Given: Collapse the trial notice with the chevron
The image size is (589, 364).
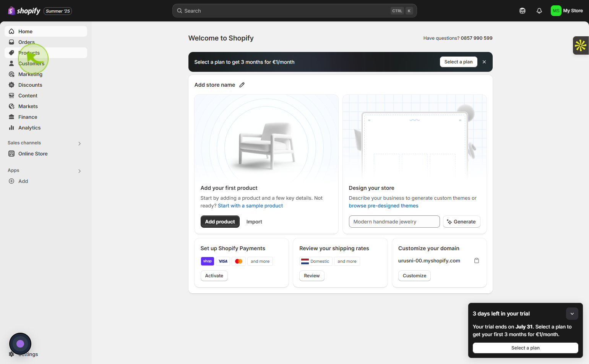Looking at the screenshot, I should click(572, 314).
